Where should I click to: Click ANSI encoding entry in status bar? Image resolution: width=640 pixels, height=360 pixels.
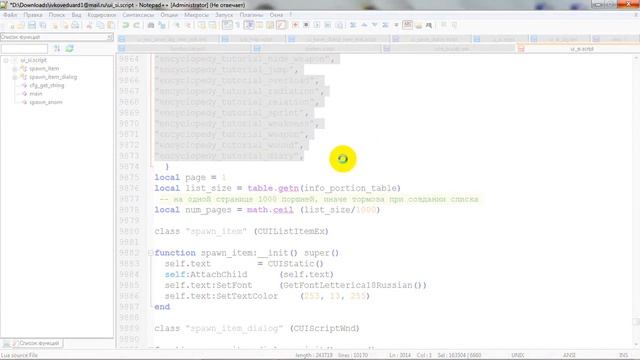(569, 356)
